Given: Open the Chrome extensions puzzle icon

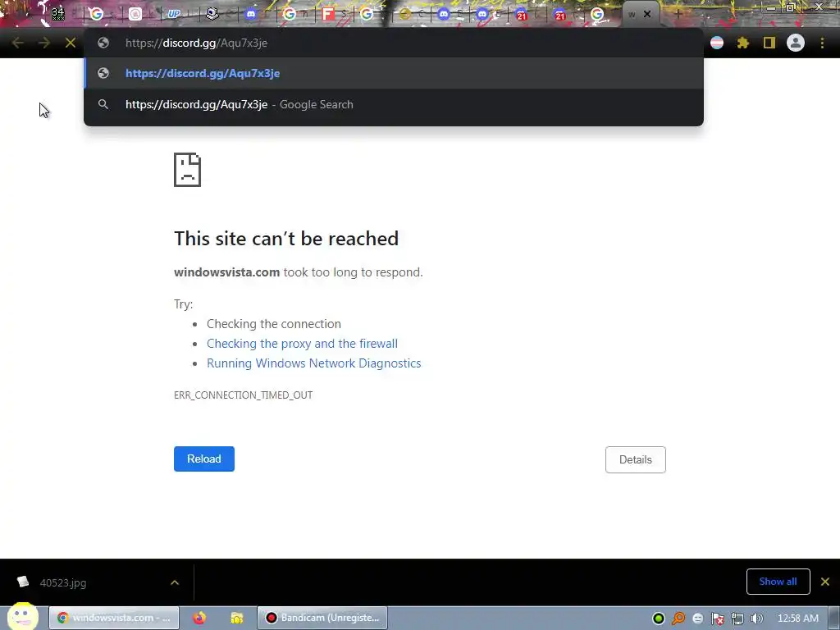Looking at the screenshot, I should pos(743,43).
